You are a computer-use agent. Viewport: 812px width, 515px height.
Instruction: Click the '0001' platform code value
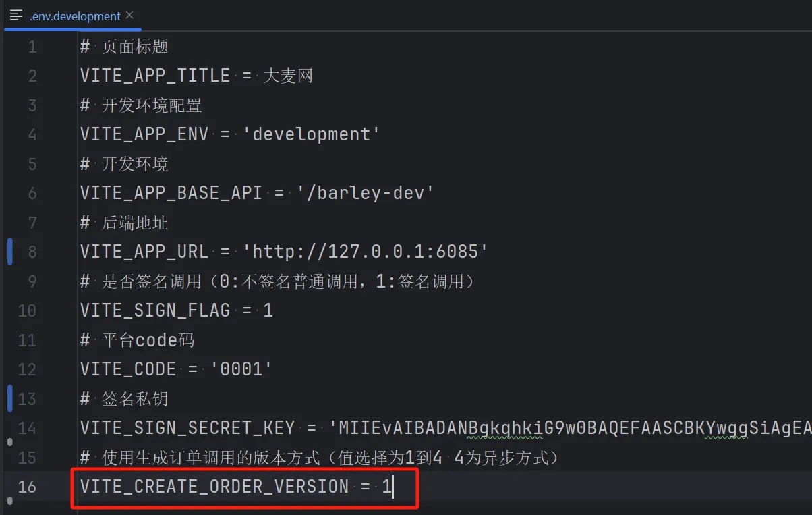(241, 369)
